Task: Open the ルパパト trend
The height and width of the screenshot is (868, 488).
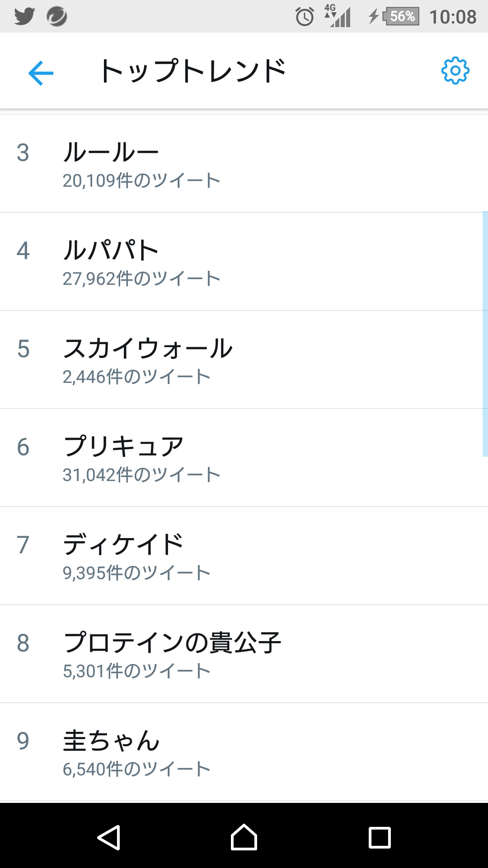Action: (244, 262)
